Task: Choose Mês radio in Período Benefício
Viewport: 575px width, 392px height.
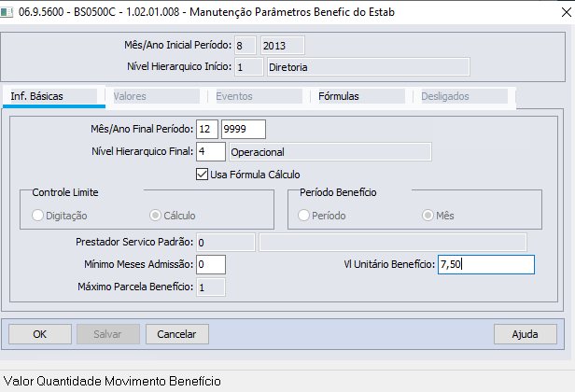Action: 428,216
